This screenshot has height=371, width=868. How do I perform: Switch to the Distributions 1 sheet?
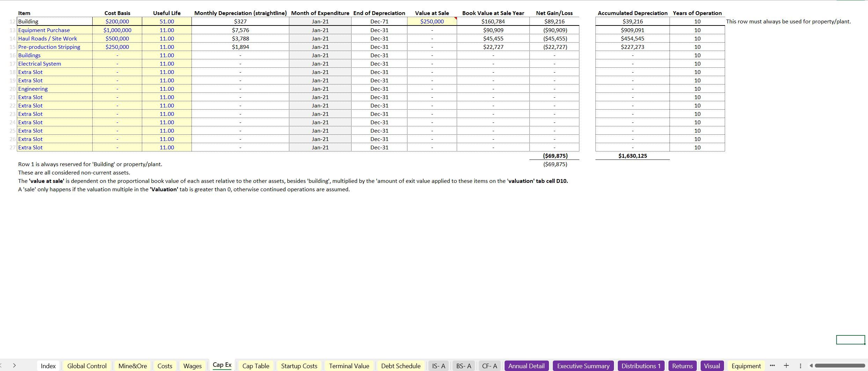click(x=641, y=366)
